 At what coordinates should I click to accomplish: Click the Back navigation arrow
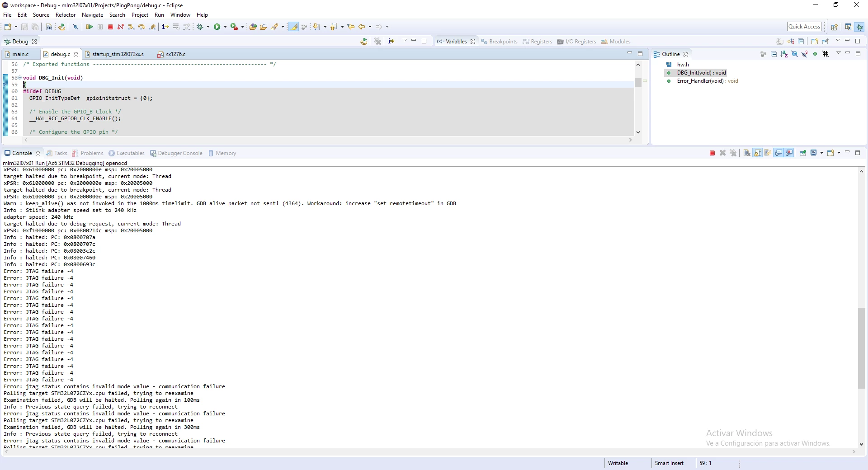[362, 27]
